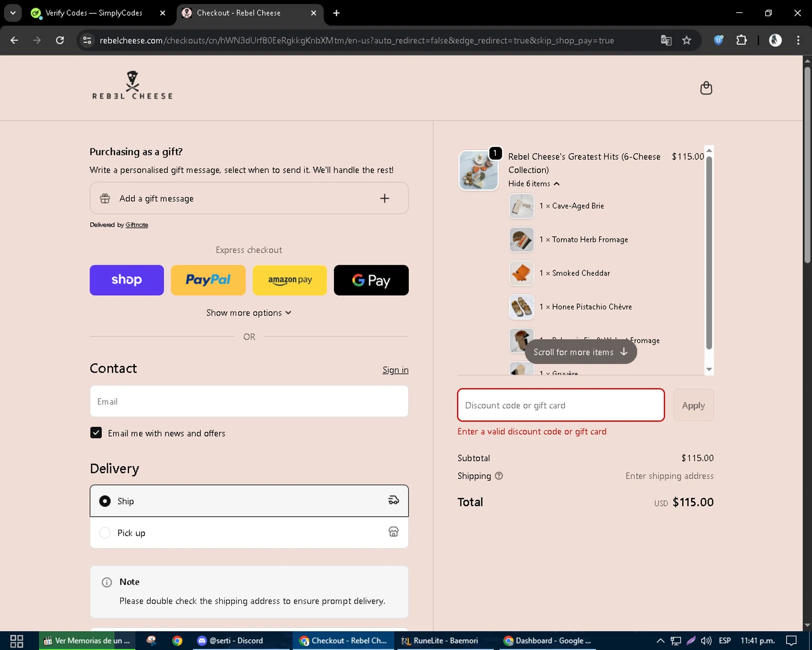Click Scroll for more items button

[x=580, y=352]
